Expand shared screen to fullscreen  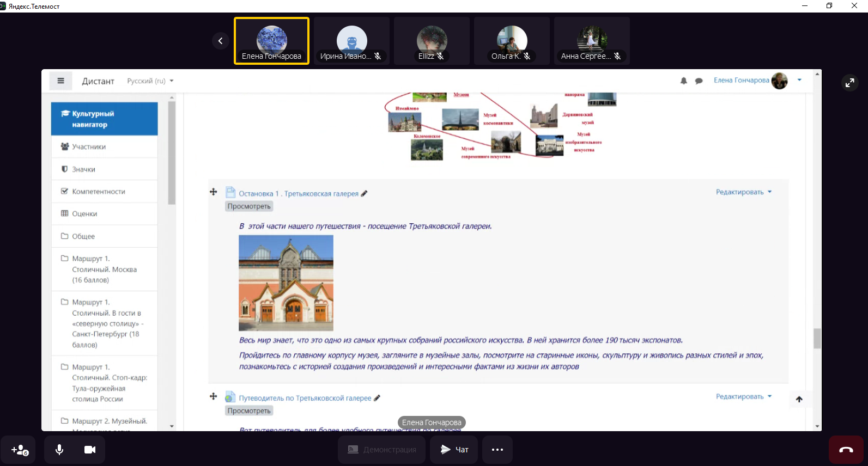(849, 83)
